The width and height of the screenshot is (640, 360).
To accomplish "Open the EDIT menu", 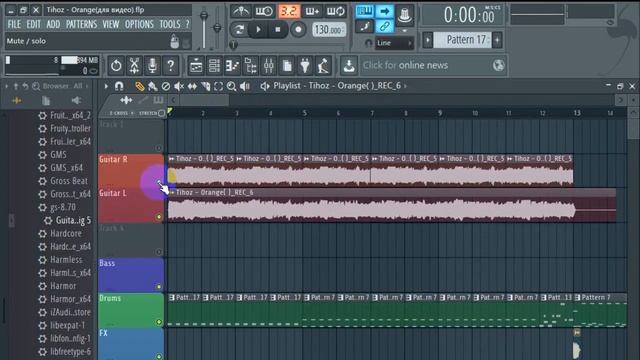I will tap(33, 24).
